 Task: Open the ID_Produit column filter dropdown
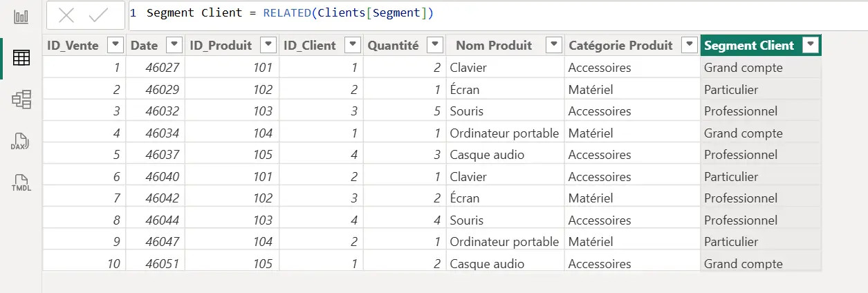tap(269, 46)
